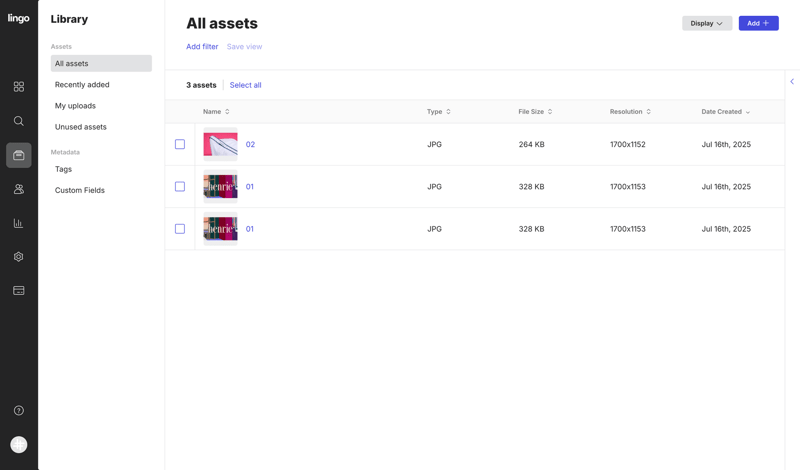The height and width of the screenshot is (470, 800).
Task: Click the 3 assets count label
Action: [x=201, y=85]
